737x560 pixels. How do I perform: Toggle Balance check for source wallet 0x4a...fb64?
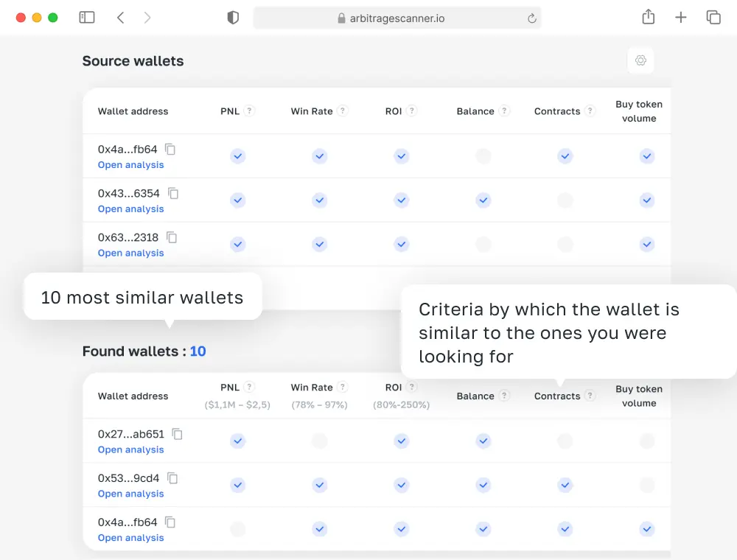coord(483,156)
